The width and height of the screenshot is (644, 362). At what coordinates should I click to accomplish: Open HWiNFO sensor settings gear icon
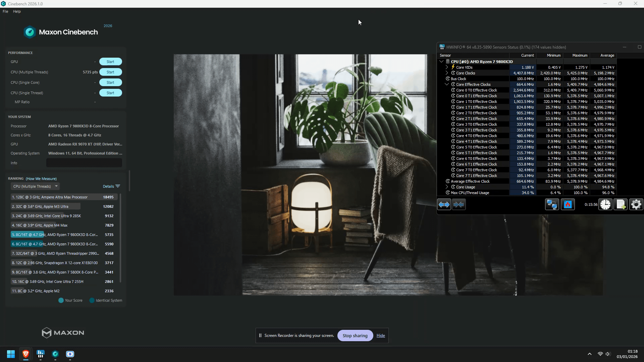click(x=636, y=204)
